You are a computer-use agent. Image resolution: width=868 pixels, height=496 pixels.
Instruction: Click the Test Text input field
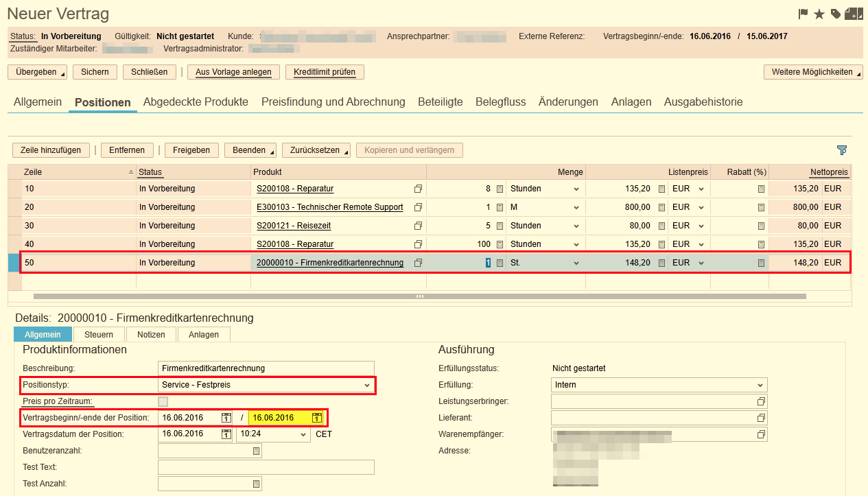[x=266, y=467]
